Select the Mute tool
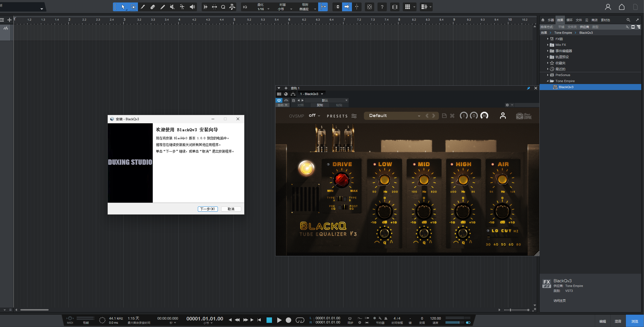644x327 pixels. click(172, 7)
